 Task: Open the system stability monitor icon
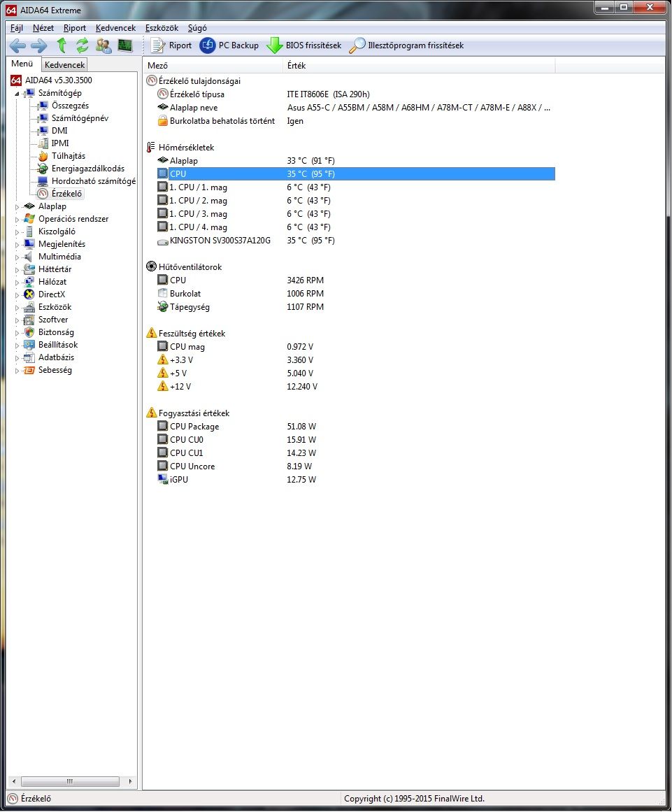coord(124,45)
